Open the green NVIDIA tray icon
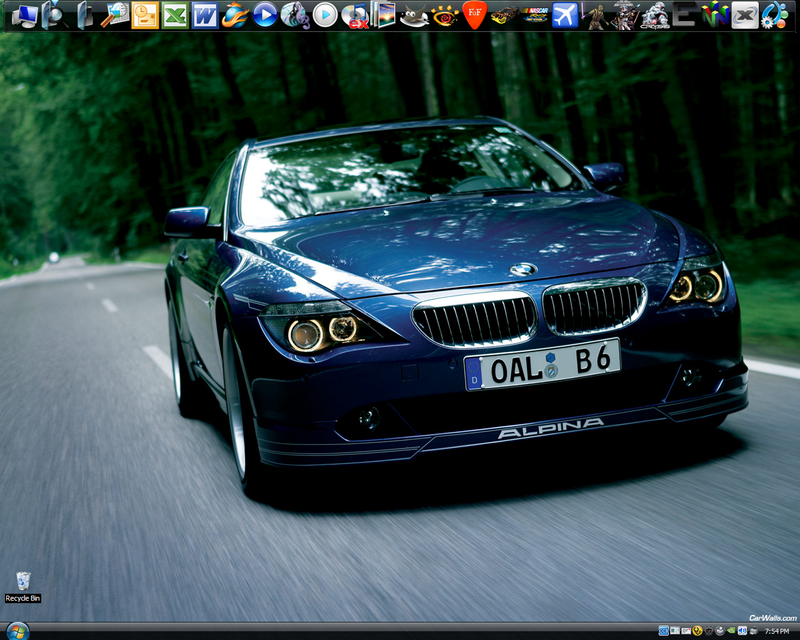This screenshot has width=800, height=640. 731,630
